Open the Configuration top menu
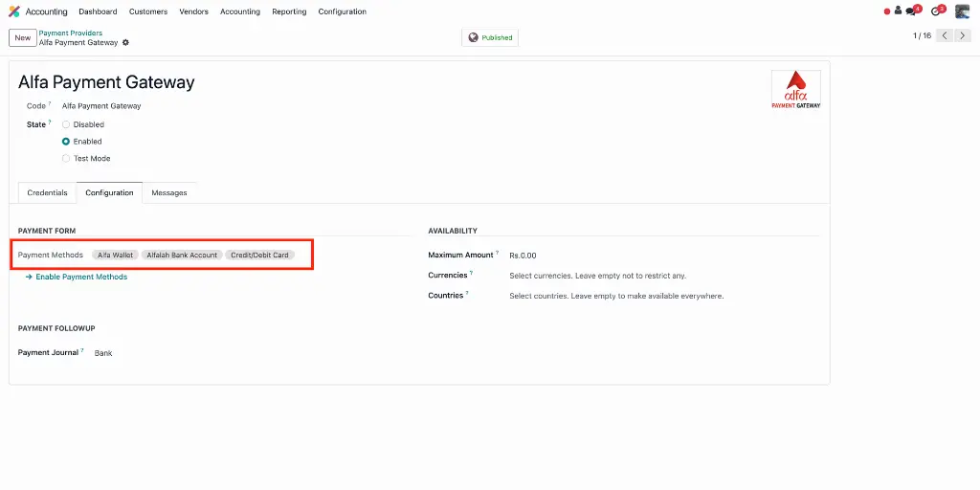Image resolution: width=980 pixels, height=490 pixels. coord(343,11)
